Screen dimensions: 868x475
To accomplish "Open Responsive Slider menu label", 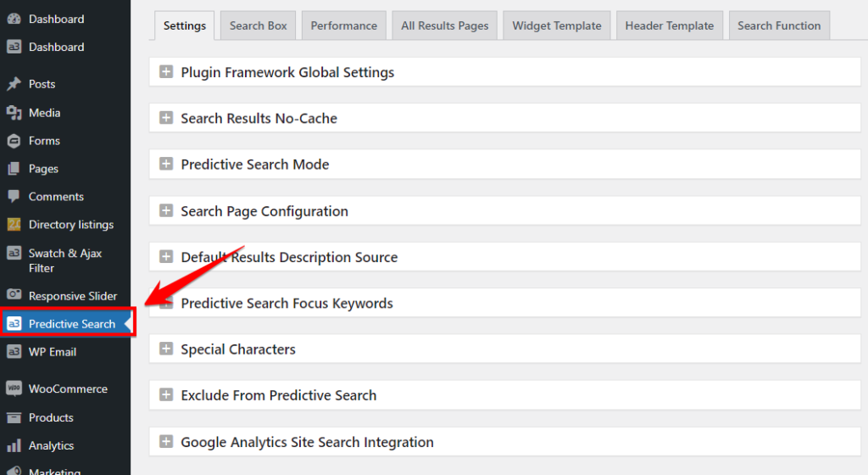I will tap(73, 296).
